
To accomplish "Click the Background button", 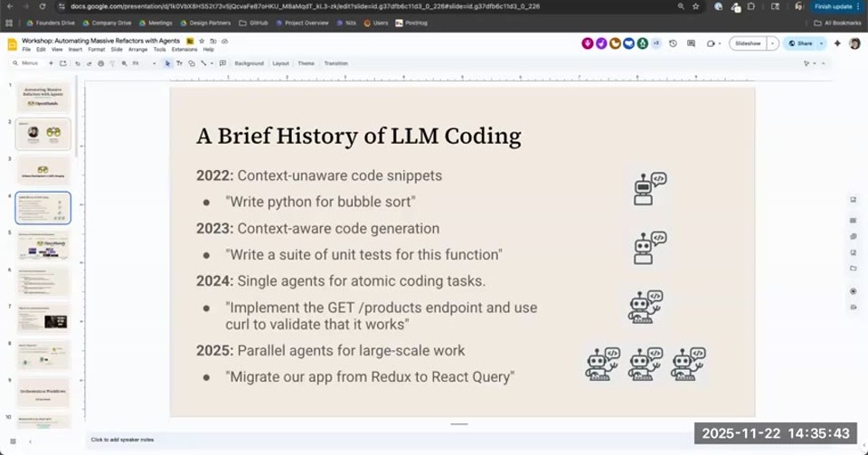I will (x=250, y=63).
